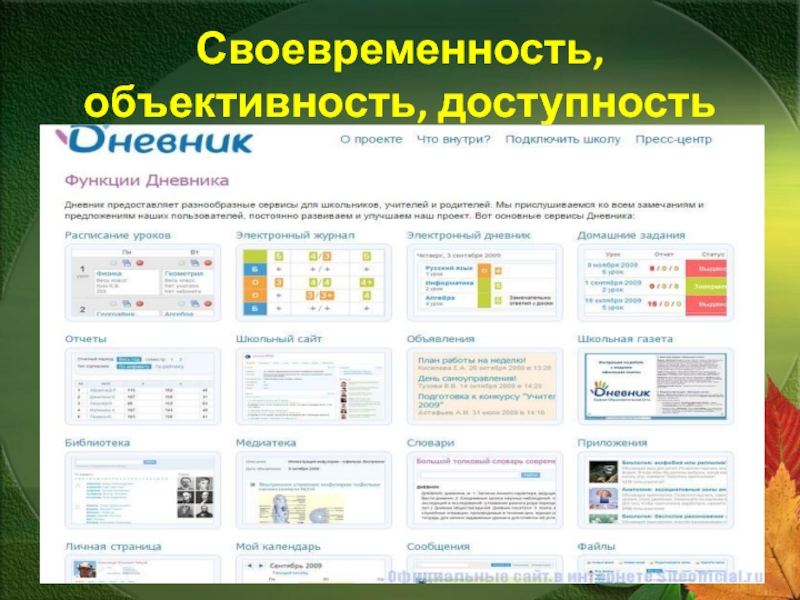Open the Отчеты heading link
The height and width of the screenshot is (600, 800).
pyautogui.click(x=86, y=339)
